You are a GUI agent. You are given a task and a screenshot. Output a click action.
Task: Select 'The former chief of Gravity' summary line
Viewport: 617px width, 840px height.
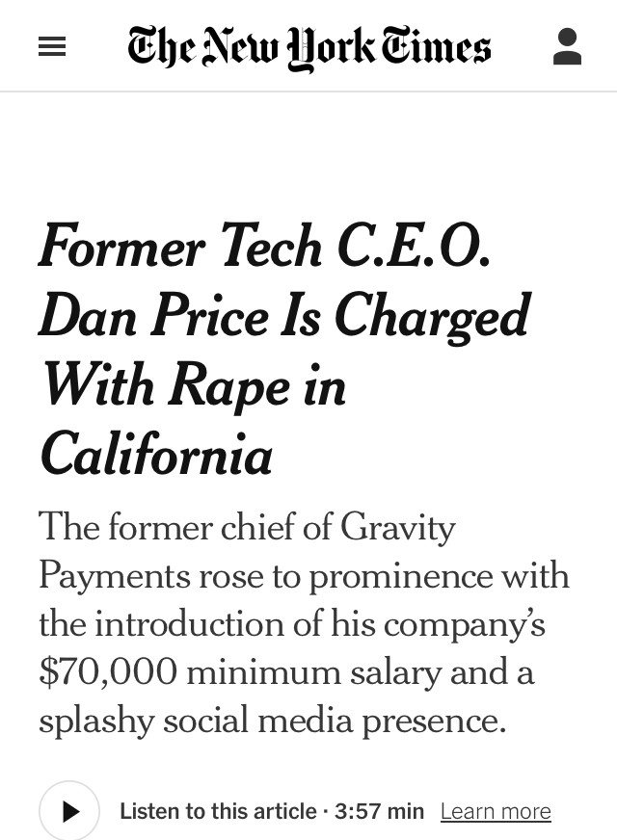[x=247, y=528]
